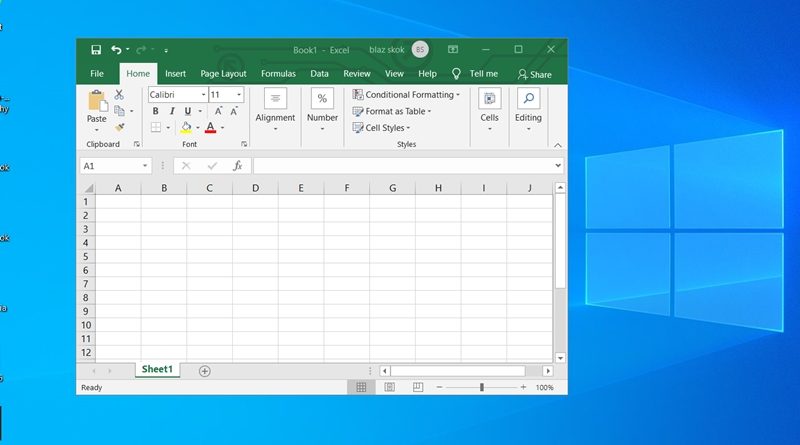Open Clipboard pane dialog launcher
Screen dimensions: 800x445
pos(137,144)
